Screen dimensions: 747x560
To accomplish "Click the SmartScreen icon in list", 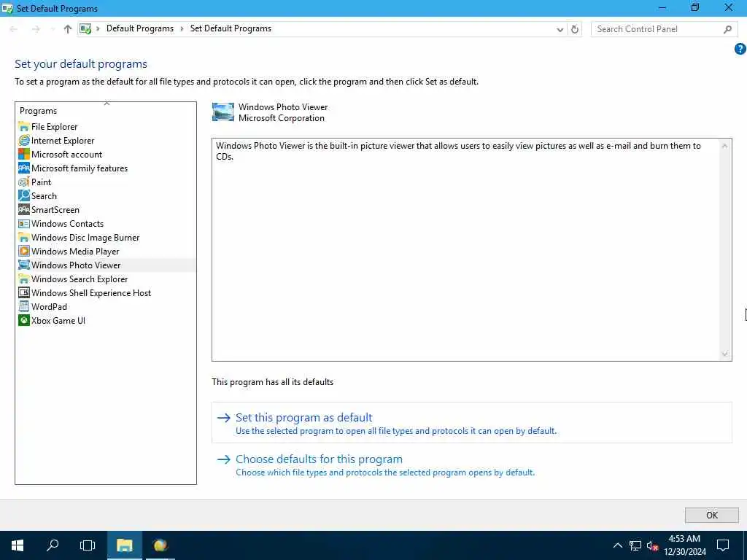I will click(x=24, y=209).
